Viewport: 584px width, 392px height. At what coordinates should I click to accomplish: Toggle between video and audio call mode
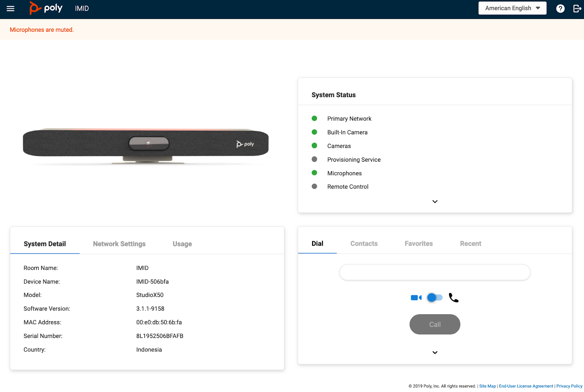[434, 297]
